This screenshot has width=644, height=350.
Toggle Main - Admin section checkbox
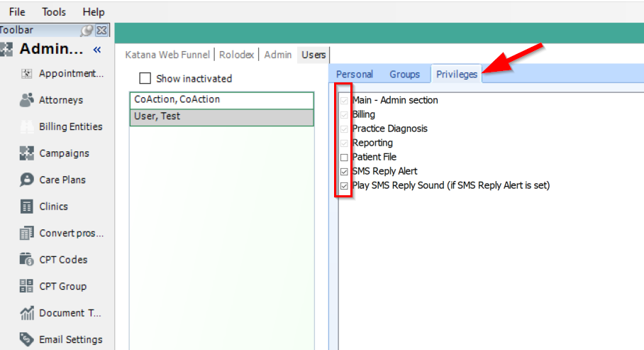pyautogui.click(x=344, y=100)
